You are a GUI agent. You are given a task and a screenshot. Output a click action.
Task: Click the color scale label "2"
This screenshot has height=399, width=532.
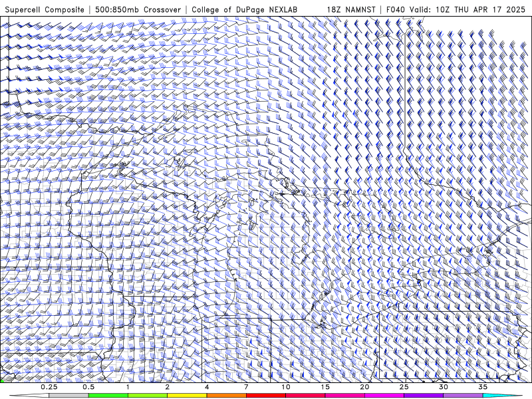tap(168, 387)
